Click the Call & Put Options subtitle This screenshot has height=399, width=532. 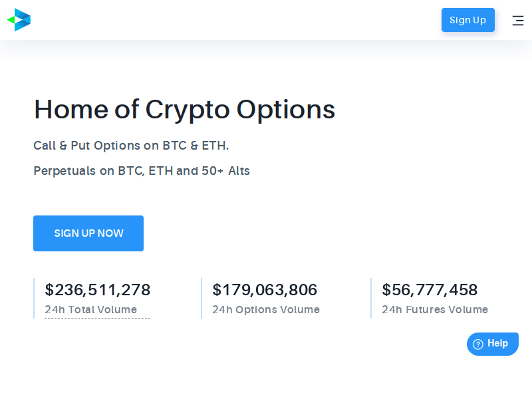pyautogui.click(x=131, y=146)
